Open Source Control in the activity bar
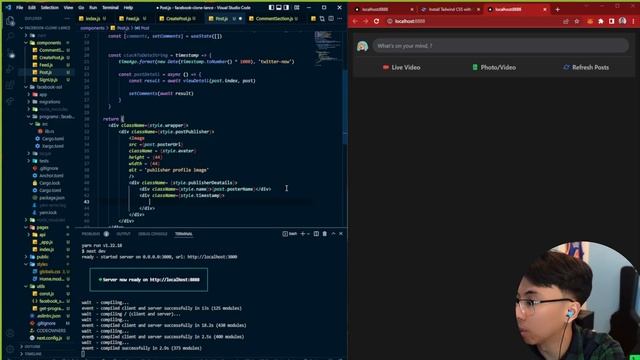Viewport: 640px width, 360px height. tap(10, 53)
